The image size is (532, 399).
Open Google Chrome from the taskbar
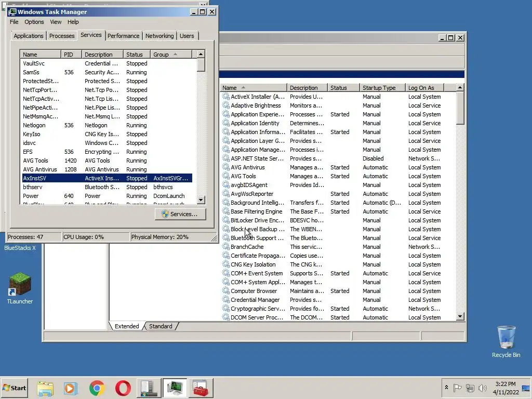97,388
